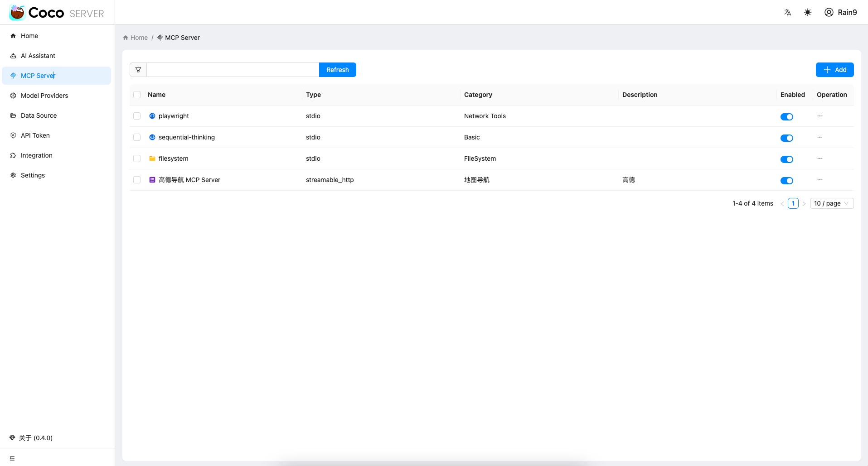Click the Network Tools category cell
This screenshot has height=466, width=868.
(485, 116)
